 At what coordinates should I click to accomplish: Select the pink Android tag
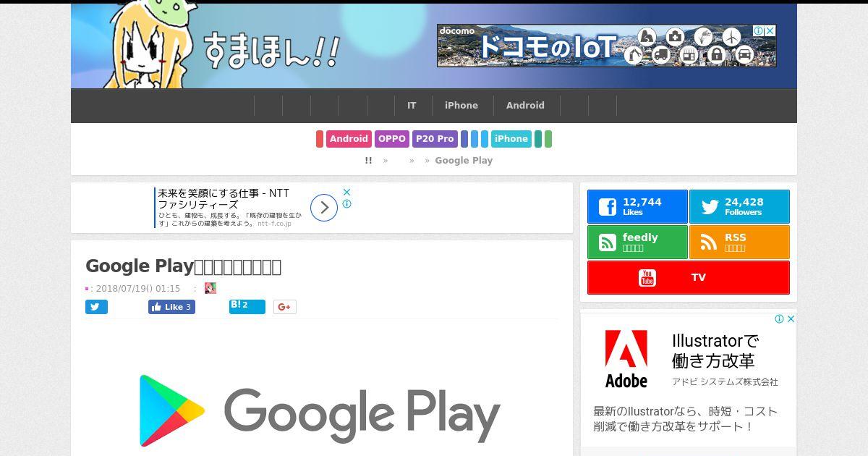click(x=349, y=139)
